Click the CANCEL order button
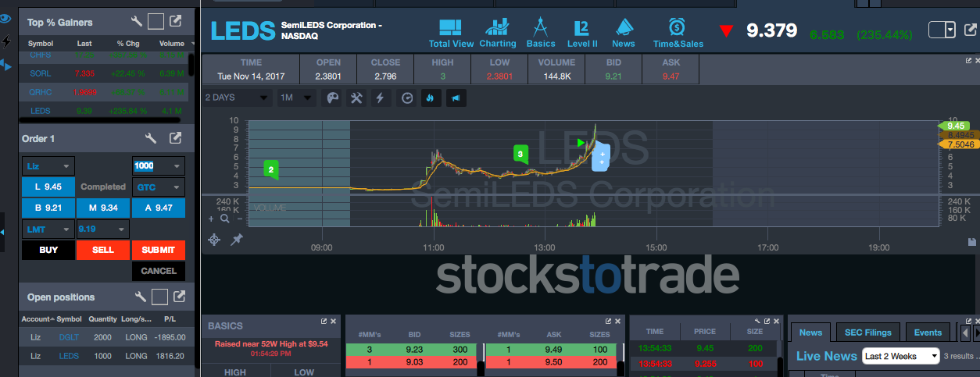This screenshot has height=377, width=980. (159, 271)
